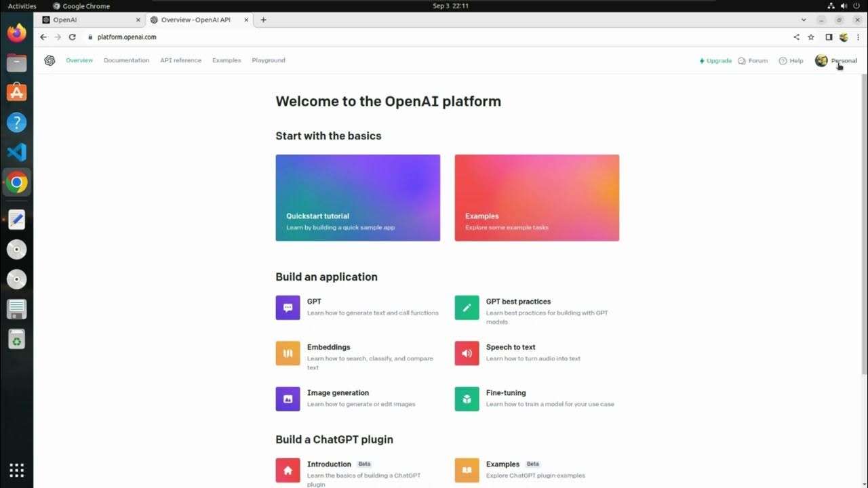Image resolution: width=868 pixels, height=488 pixels.
Task: Open Trash from the dock
Action: coord(16,339)
